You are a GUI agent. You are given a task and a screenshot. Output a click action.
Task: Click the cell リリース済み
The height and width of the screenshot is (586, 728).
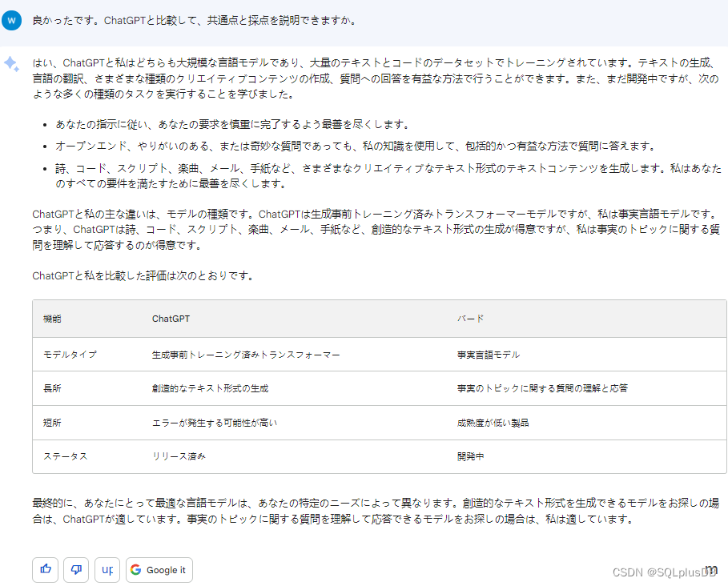click(x=179, y=456)
